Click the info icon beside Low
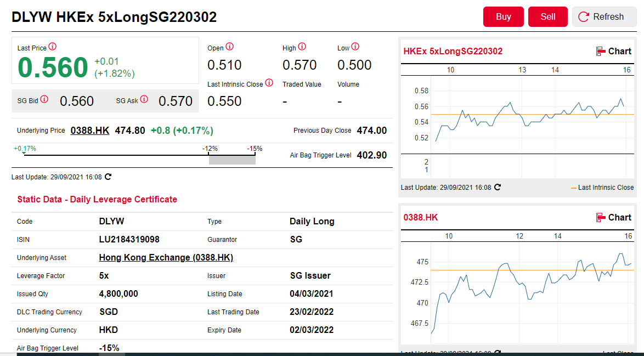Image resolution: width=644 pixels, height=356 pixels. click(x=355, y=47)
